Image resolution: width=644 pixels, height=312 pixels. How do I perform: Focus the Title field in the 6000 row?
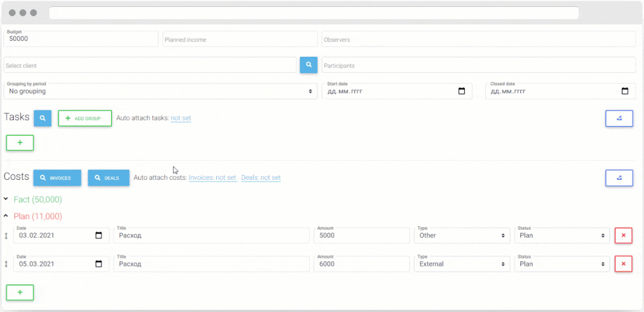click(x=211, y=264)
